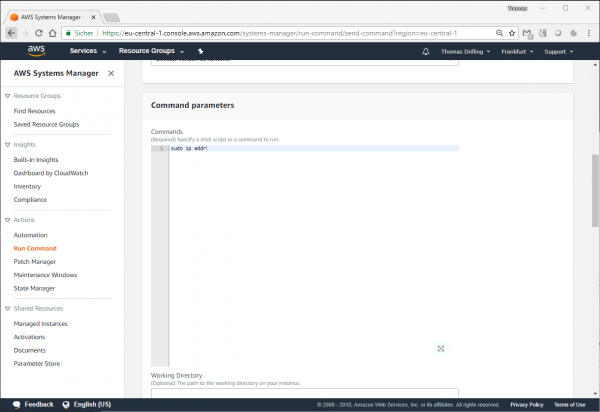Open Automation under Actions
Image resolution: width=600 pixels, height=412 pixels.
tap(31, 235)
